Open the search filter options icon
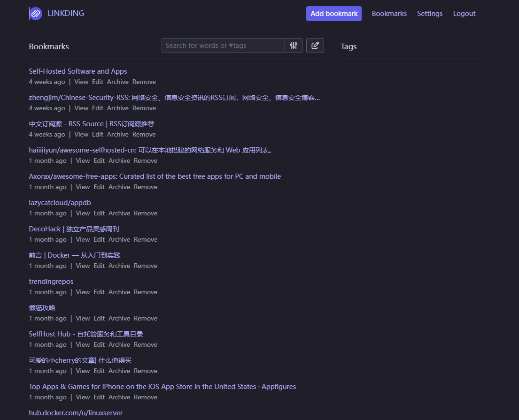This screenshot has height=420, width=519. 294,46
